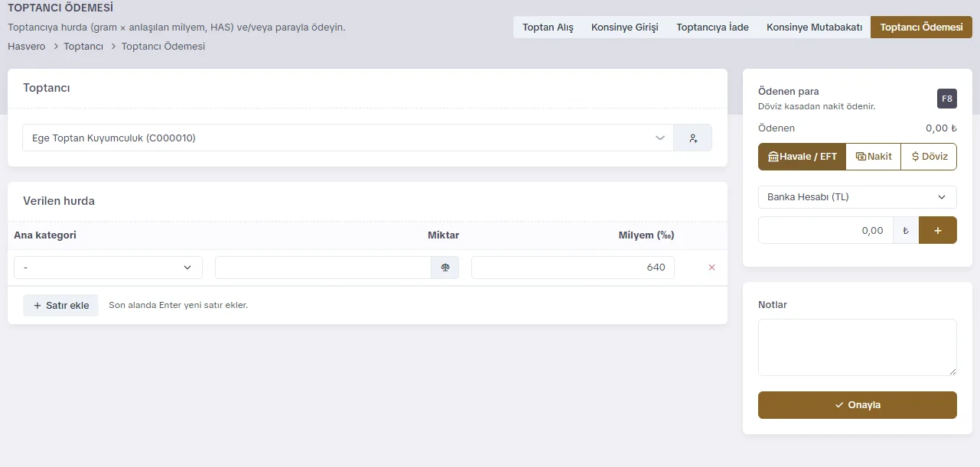980x467 pixels.
Task: Click the Milyem field showing 640
Action: click(573, 268)
